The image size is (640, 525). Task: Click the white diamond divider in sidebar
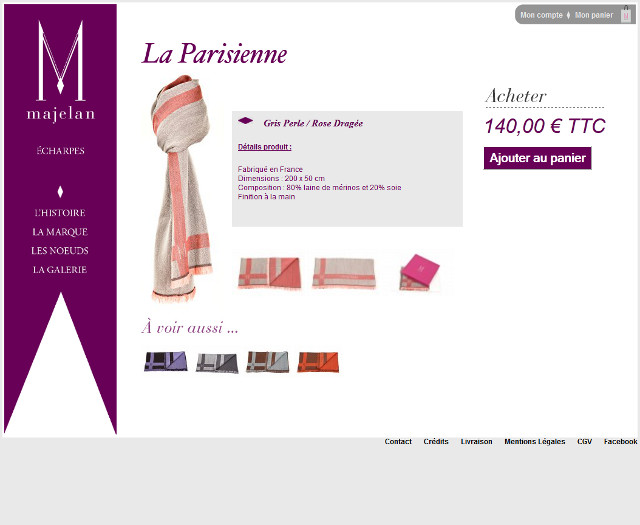[x=60, y=191]
